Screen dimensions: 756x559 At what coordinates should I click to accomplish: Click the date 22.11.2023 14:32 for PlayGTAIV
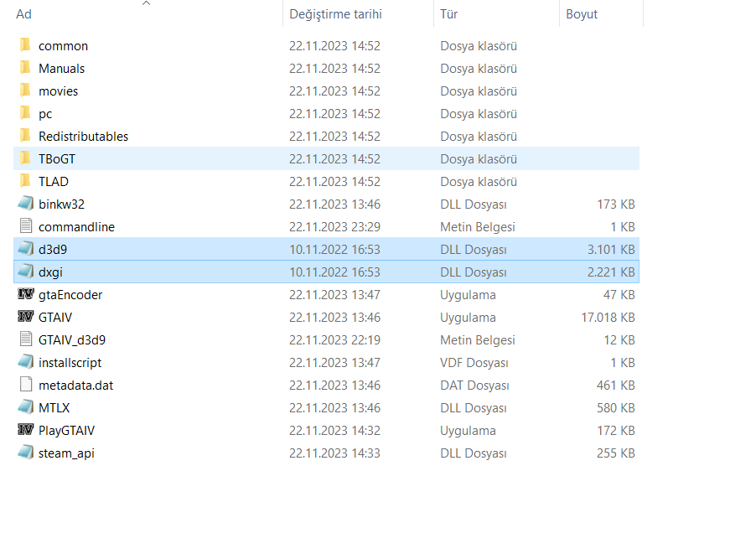pos(334,431)
